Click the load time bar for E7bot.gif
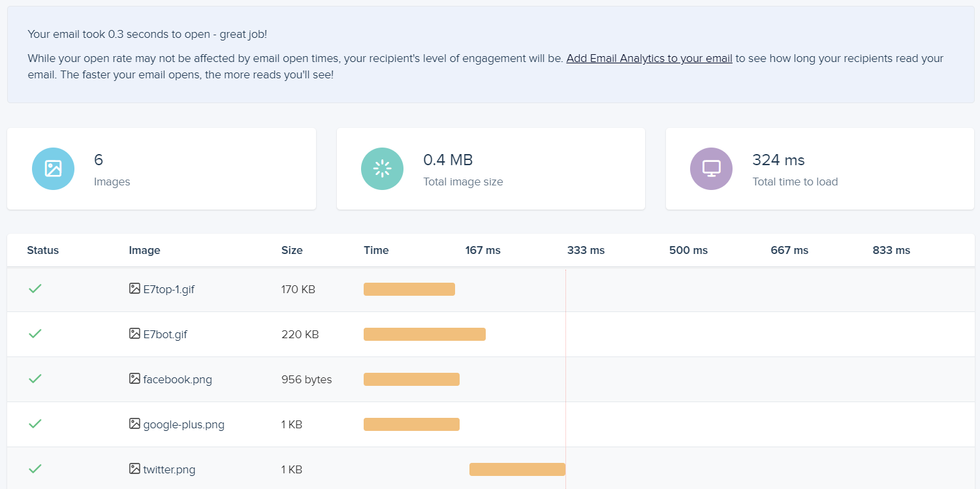Screen dimensions: 980x489 pos(424,334)
